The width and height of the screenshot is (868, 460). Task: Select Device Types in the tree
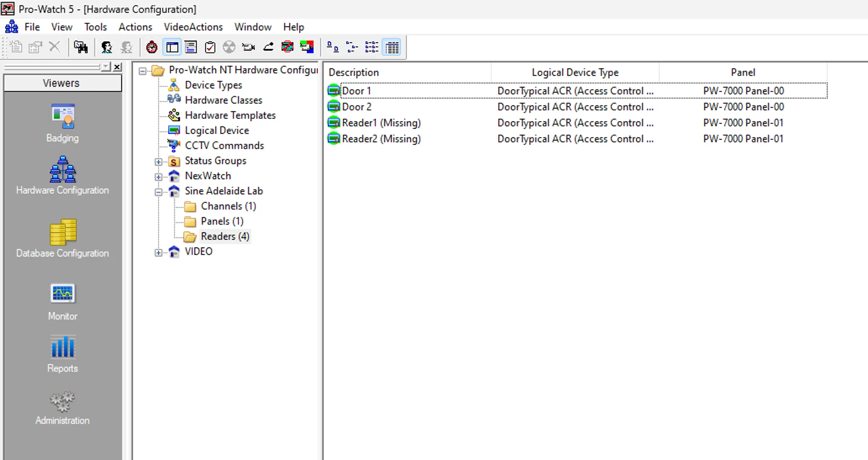(213, 85)
